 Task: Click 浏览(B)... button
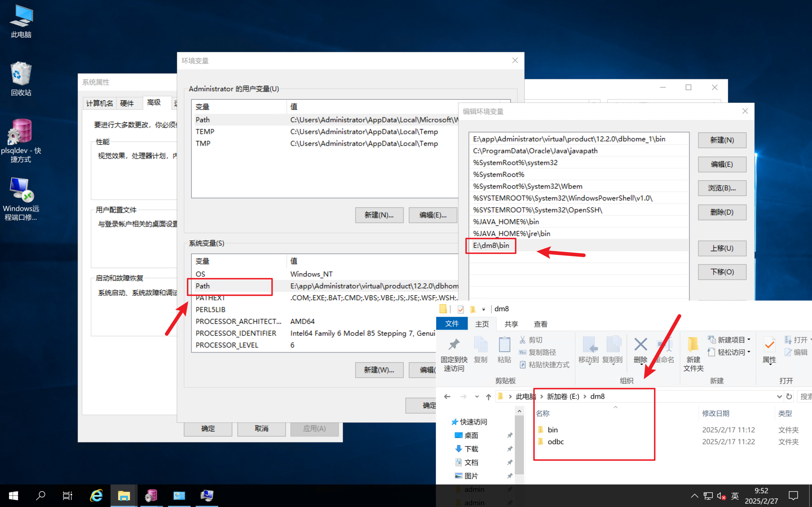(x=722, y=188)
